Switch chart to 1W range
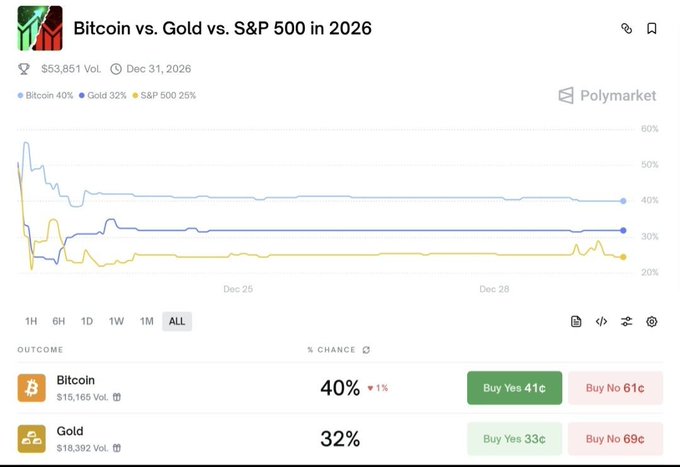680x467 pixels. click(116, 321)
